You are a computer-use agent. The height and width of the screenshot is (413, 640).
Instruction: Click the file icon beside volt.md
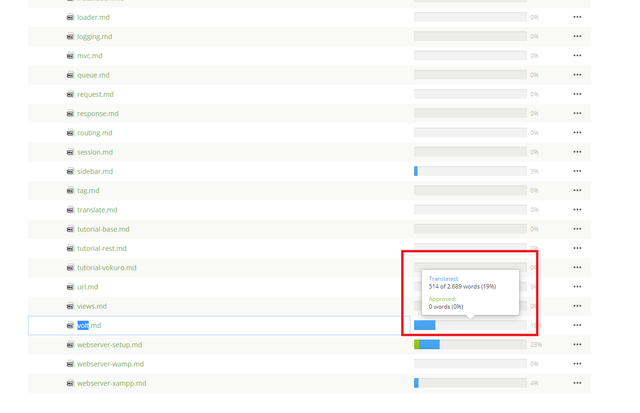click(70, 325)
